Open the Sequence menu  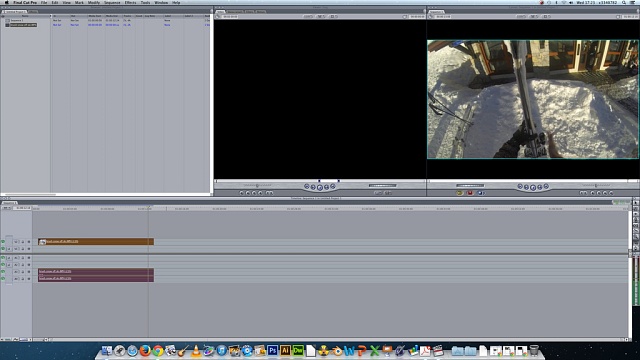point(112,2)
